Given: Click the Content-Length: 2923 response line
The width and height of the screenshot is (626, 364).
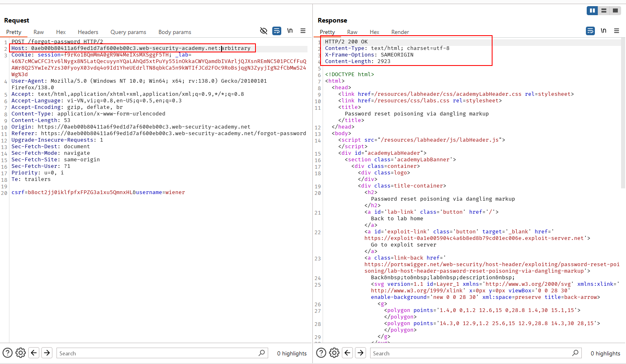Looking at the screenshot, I should click(358, 61).
